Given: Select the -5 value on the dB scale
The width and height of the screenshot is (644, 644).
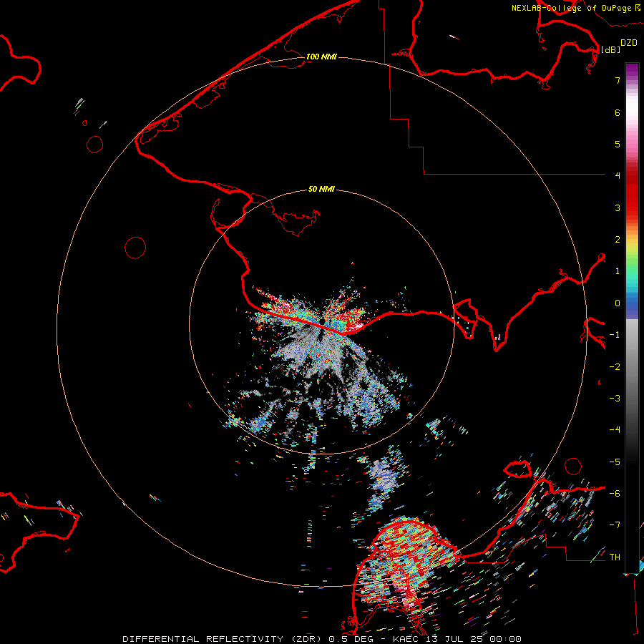Looking at the screenshot, I should point(615,462).
